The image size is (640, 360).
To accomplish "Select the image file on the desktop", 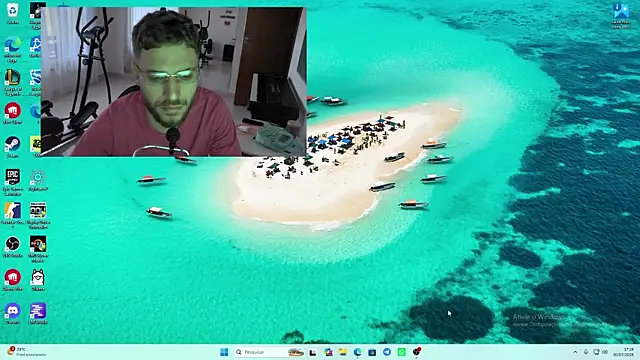I will coord(621,16).
